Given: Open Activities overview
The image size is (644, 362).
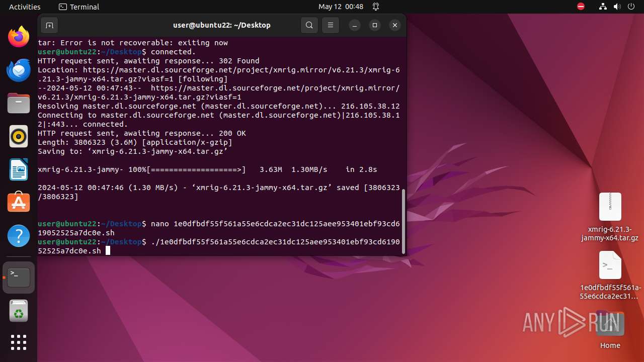Looking at the screenshot, I should pos(25,7).
